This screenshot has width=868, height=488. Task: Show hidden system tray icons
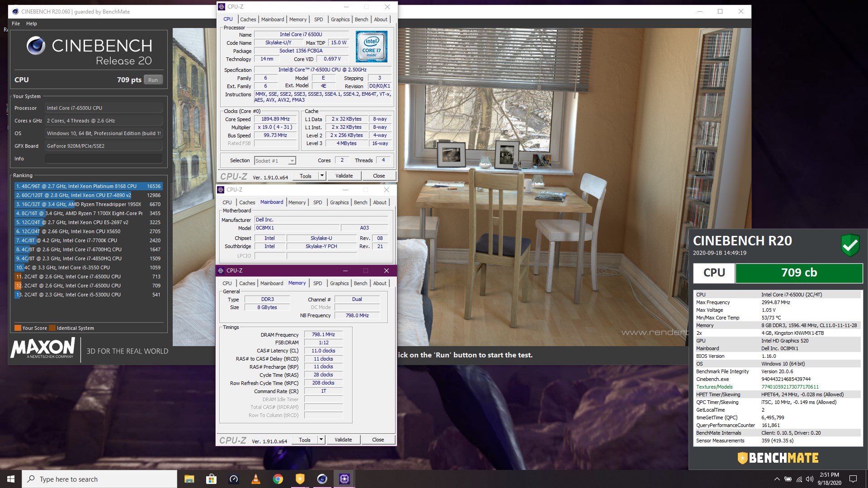[777, 479]
